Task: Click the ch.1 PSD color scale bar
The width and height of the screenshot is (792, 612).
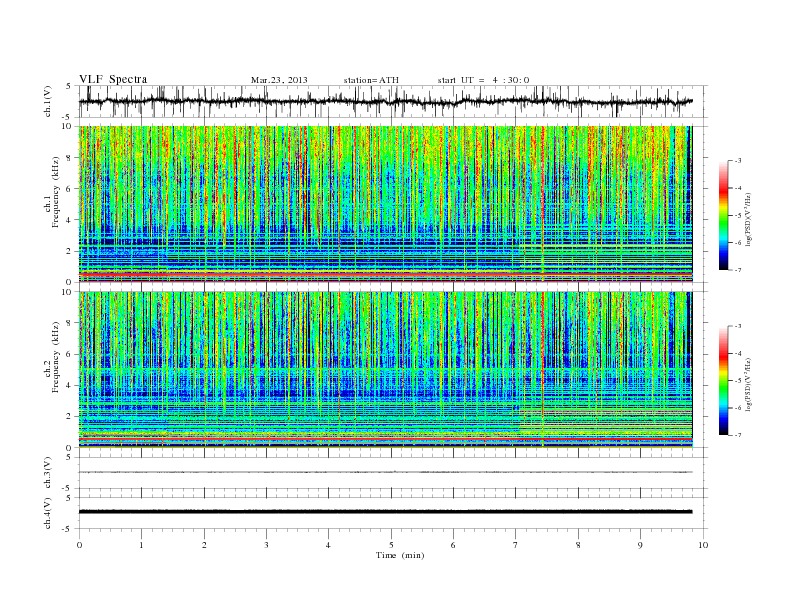Action: (x=724, y=215)
